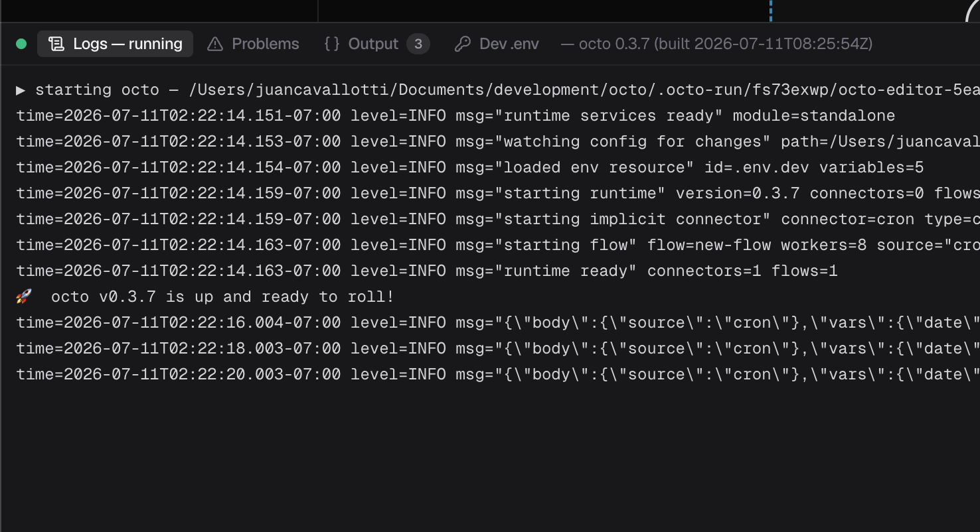Screen dimensions: 980x532
Task: Click the rocket emoji in the log
Action: click(24, 297)
